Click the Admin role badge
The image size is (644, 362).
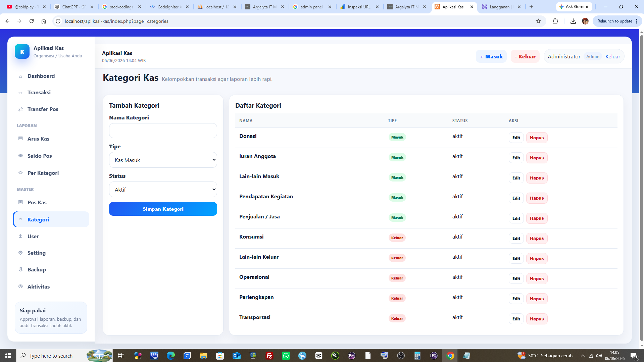click(593, 56)
